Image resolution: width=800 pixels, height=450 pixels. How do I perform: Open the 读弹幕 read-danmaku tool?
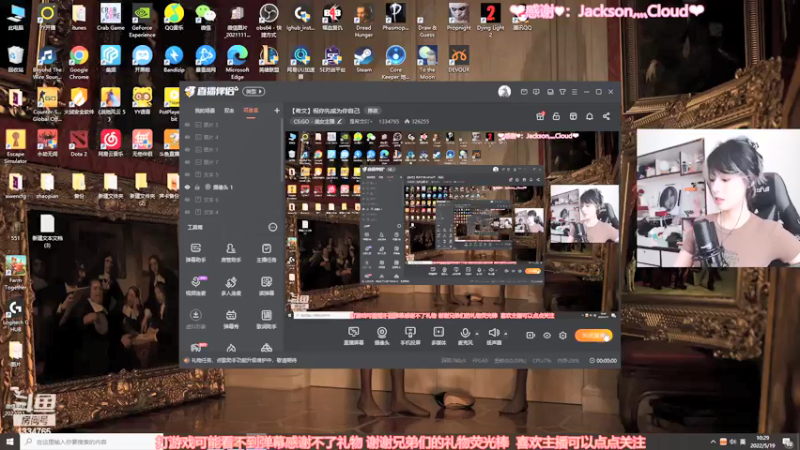[266, 286]
